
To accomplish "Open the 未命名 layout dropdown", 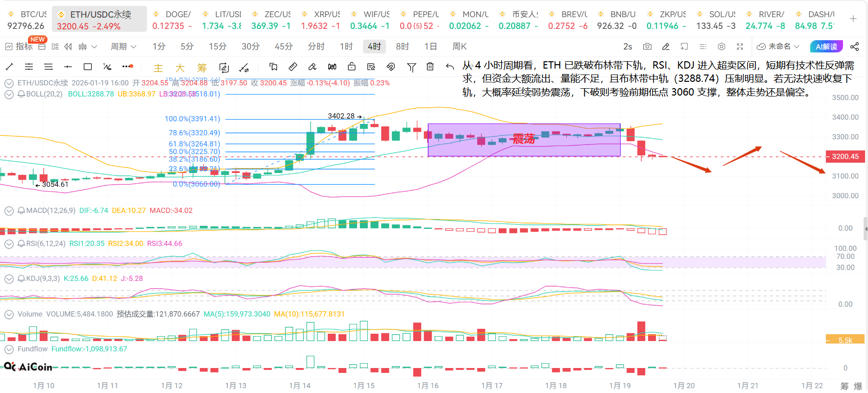I will [779, 47].
